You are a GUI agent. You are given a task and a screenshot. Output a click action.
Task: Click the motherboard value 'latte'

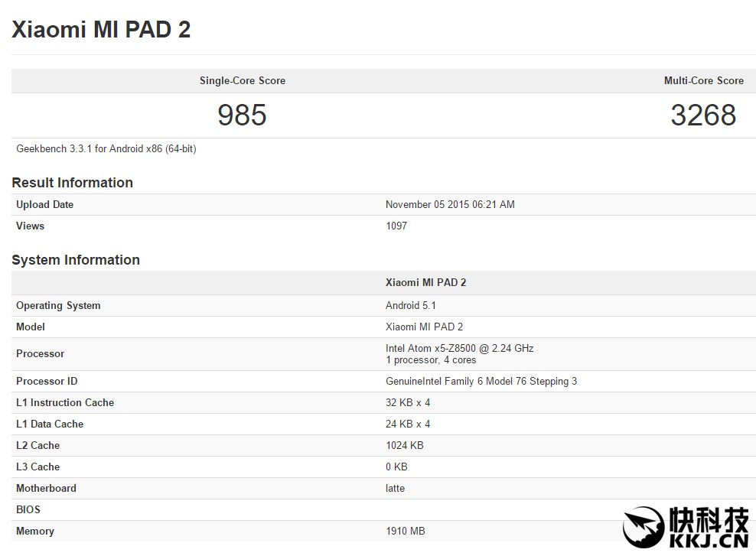coord(395,488)
